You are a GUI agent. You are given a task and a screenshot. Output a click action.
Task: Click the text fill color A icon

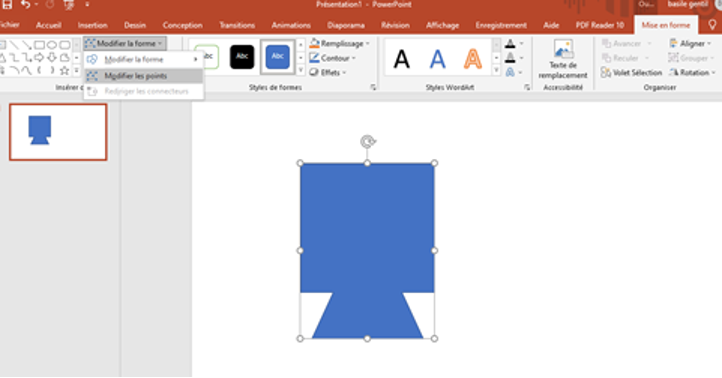pyautogui.click(x=510, y=44)
